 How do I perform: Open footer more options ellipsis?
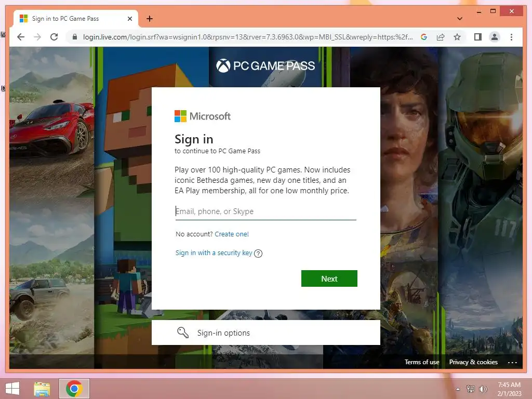(512, 362)
